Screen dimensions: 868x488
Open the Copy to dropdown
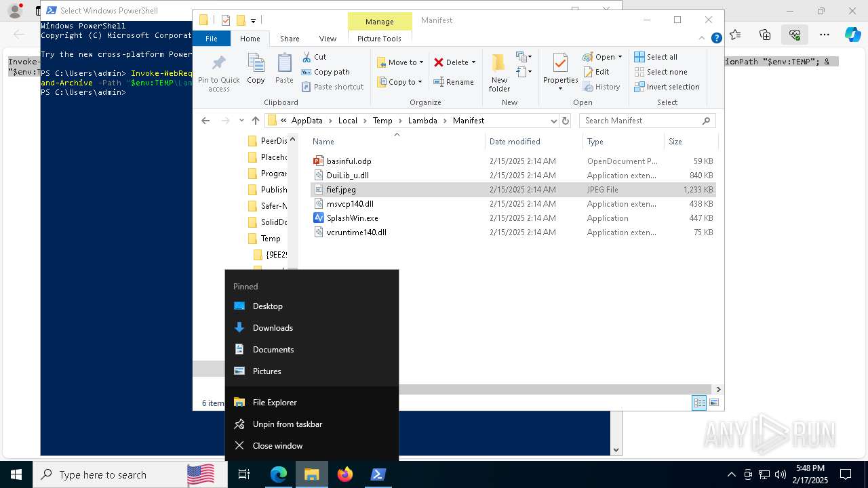pos(400,82)
